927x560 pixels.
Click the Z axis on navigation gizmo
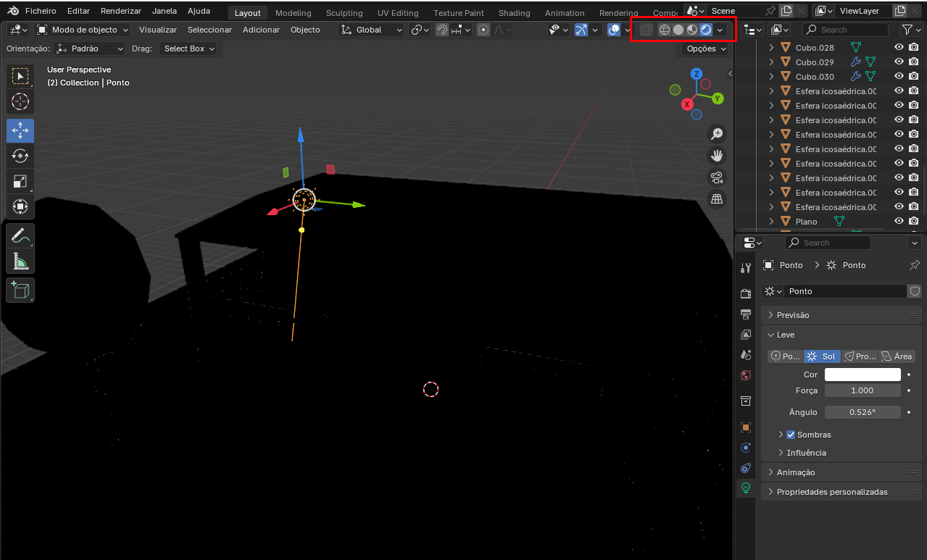tap(697, 74)
